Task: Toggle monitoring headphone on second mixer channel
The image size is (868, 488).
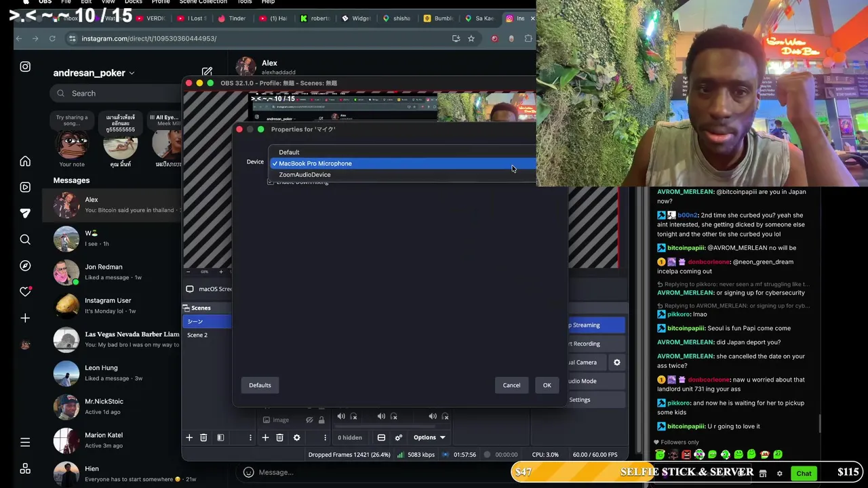Action: [x=393, y=416]
